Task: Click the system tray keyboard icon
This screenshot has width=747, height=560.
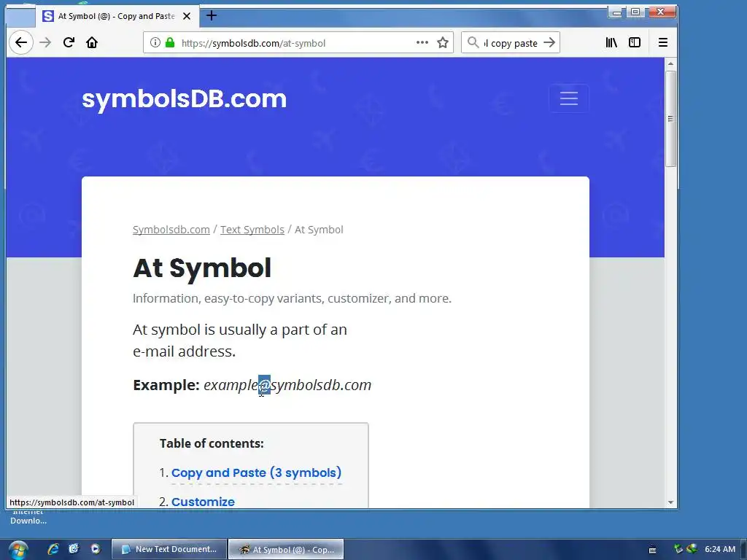Action: [x=653, y=550]
